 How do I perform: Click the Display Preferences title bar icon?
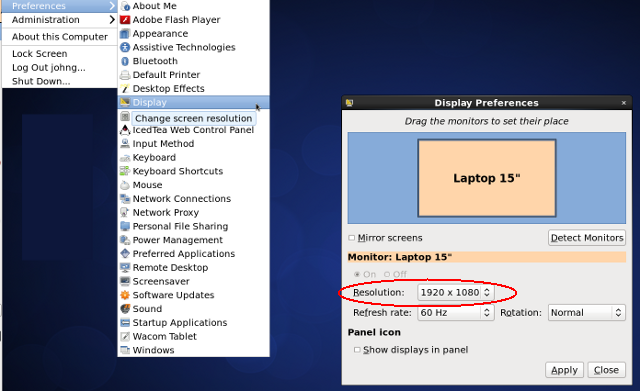(x=349, y=103)
